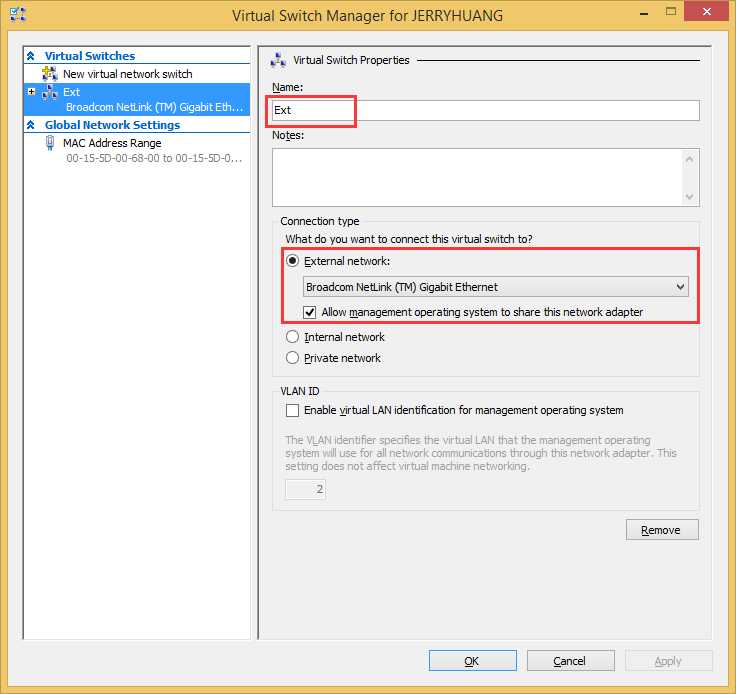Click the Ext virtual switch icon

coord(50,92)
